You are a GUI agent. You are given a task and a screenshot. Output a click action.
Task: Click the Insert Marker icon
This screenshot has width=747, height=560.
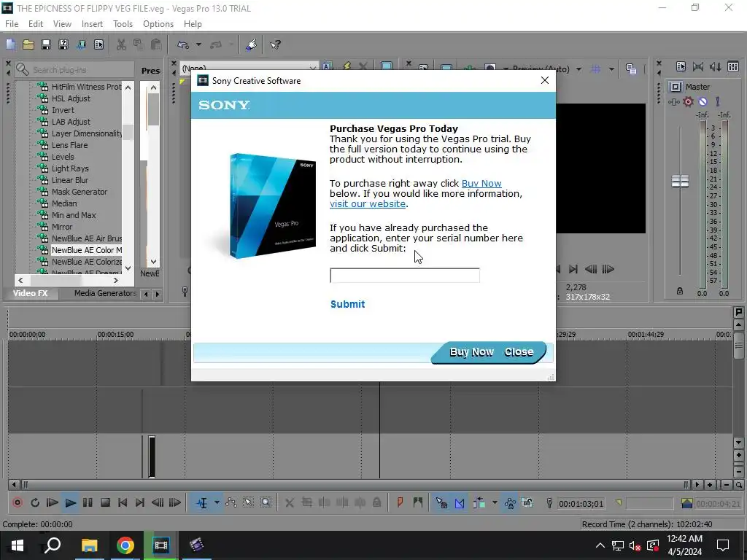point(400,503)
